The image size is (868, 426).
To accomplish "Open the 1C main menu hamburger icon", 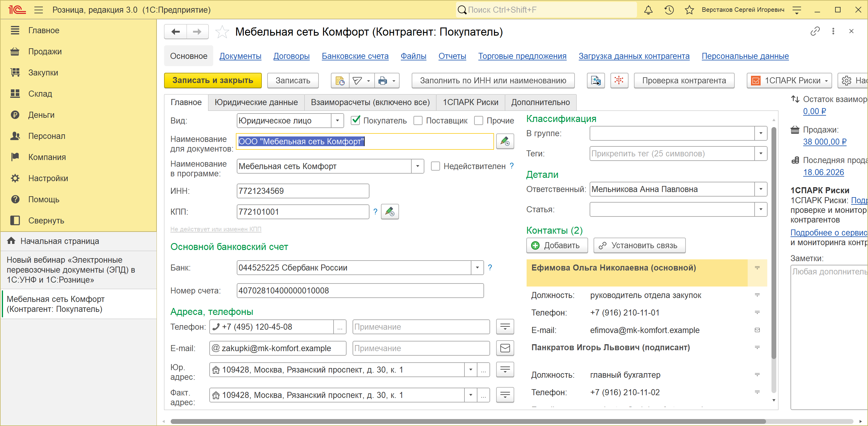I will click(39, 10).
